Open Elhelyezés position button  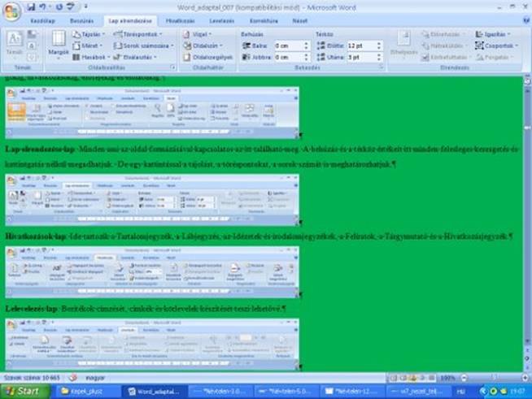coord(403,46)
